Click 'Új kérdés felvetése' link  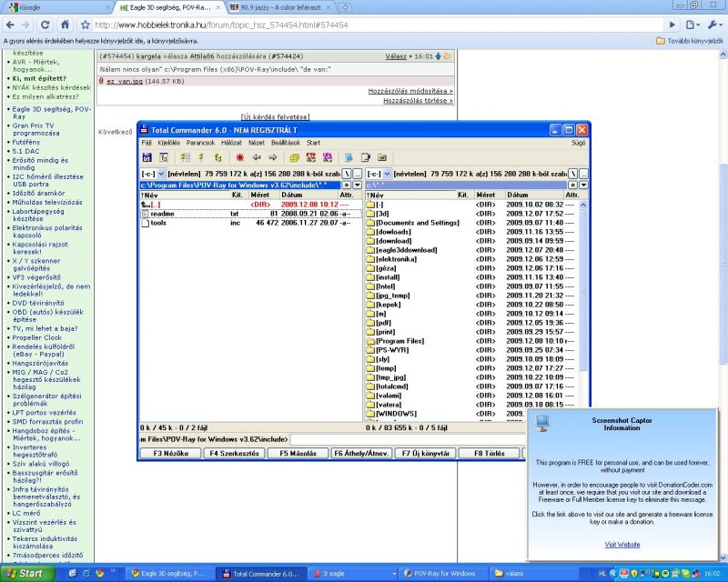click(x=276, y=116)
